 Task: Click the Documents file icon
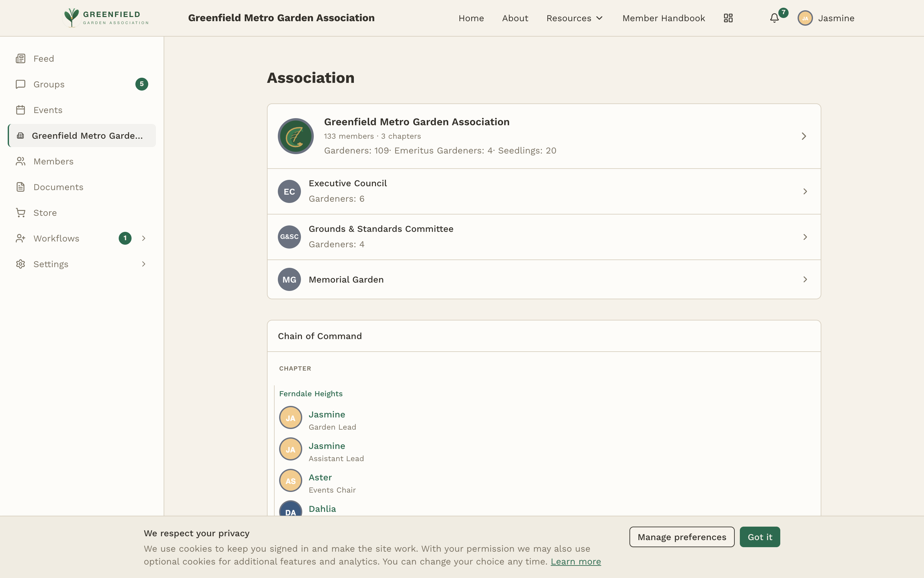click(21, 187)
